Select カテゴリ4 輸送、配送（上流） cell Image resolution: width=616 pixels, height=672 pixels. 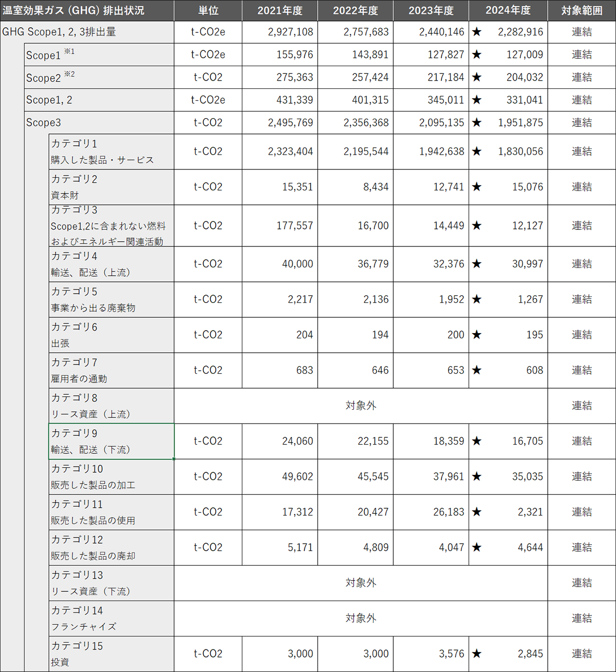click(x=111, y=264)
